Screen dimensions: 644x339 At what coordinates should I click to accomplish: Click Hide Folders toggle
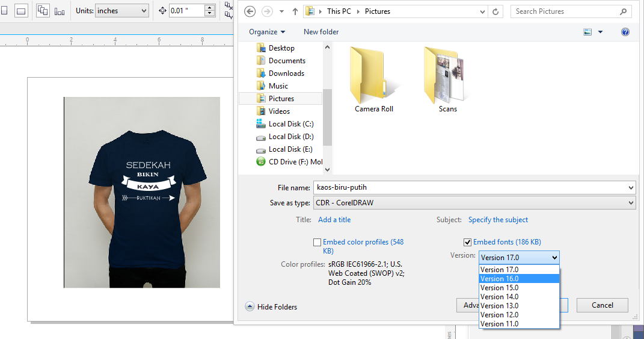(x=271, y=307)
